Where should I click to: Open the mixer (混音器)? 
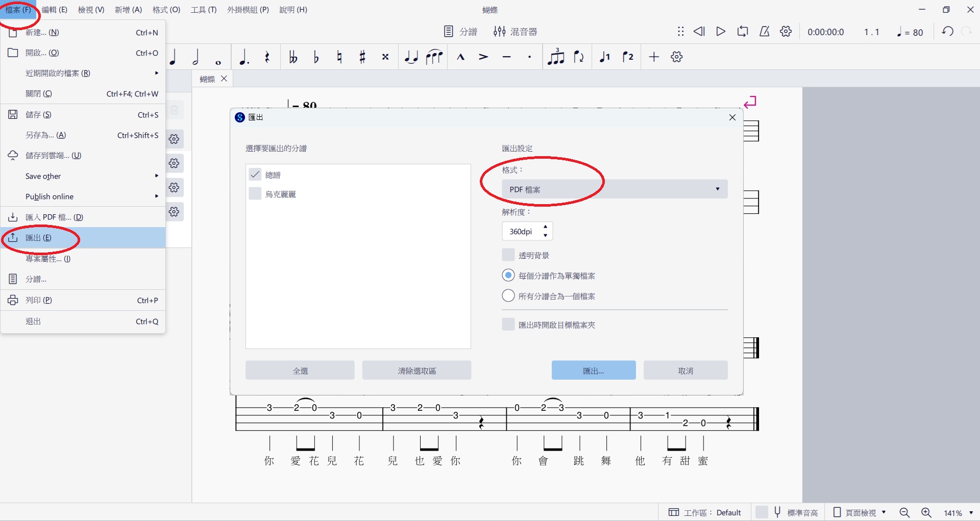[x=515, y=32]
